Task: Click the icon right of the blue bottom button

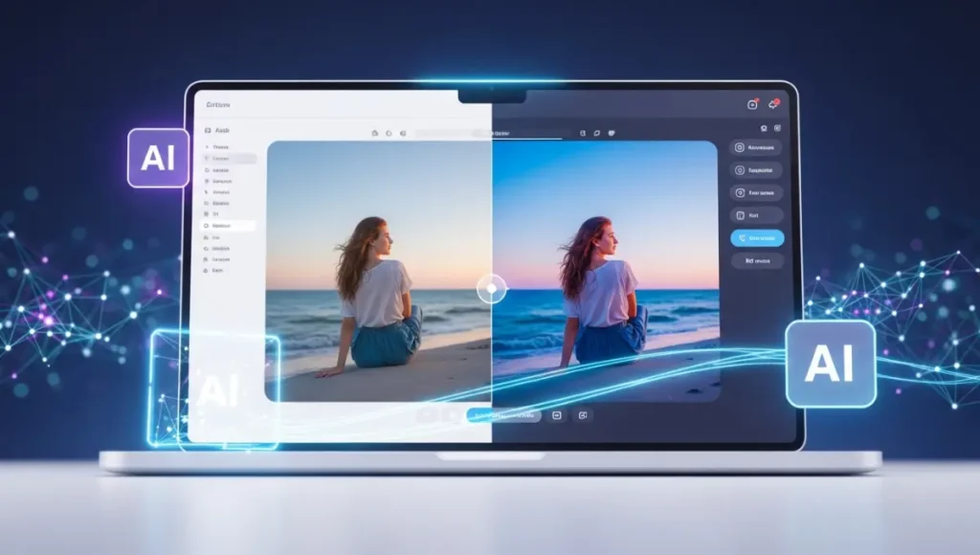Action: click(556, 415)
